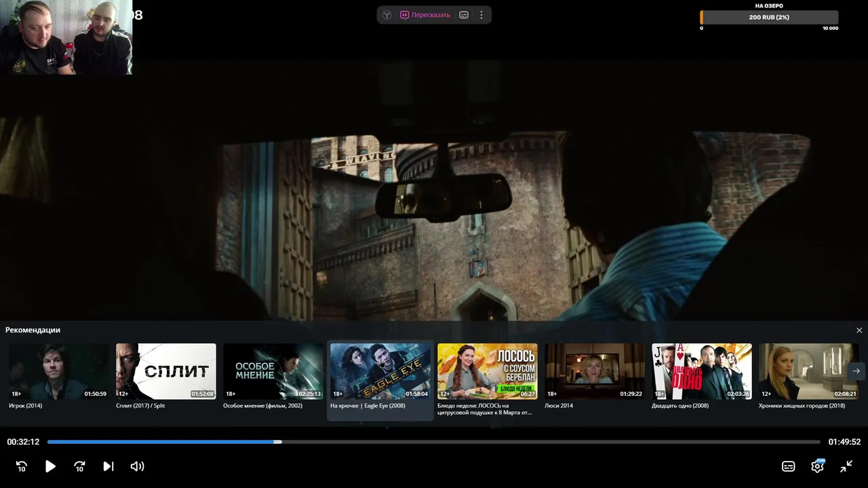Play the video
868x488 pixels.
tap(50, 466)
